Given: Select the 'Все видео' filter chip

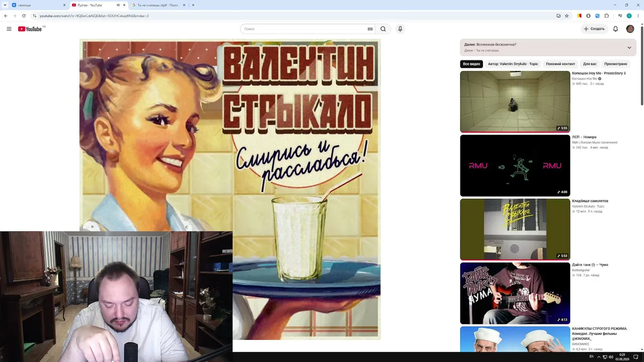Looking at the screenshot, I should [x=471, y=64].
